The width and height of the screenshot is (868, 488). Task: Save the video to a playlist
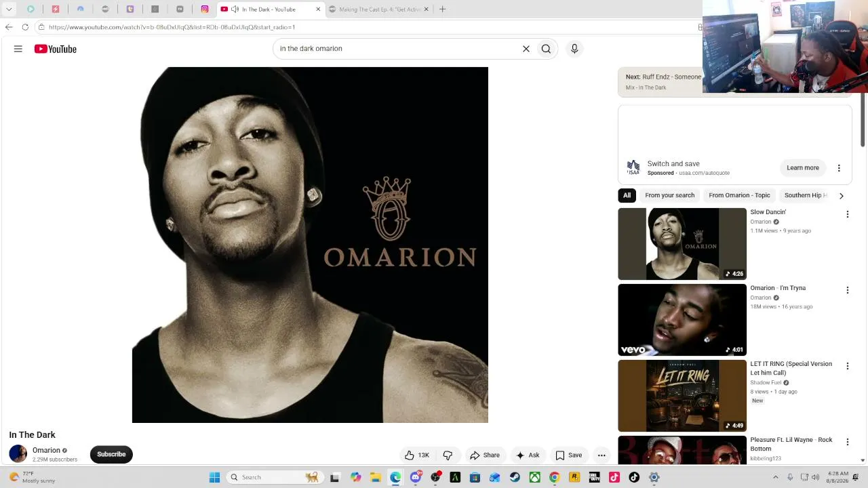pos(569,455)
